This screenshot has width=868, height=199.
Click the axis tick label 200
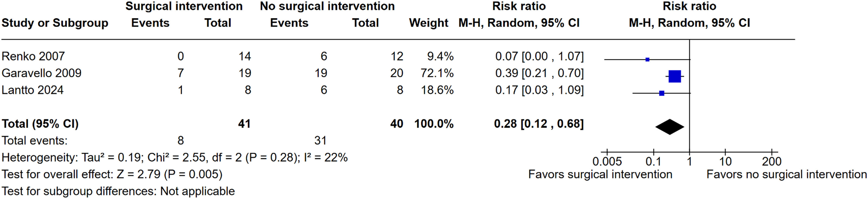[x=771, y=162]
